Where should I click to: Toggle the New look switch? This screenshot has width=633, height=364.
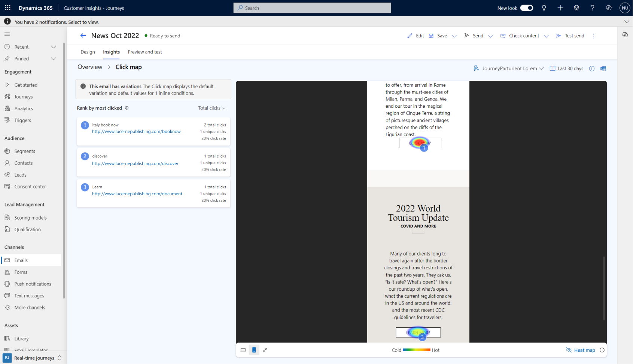tap(527, 8)
